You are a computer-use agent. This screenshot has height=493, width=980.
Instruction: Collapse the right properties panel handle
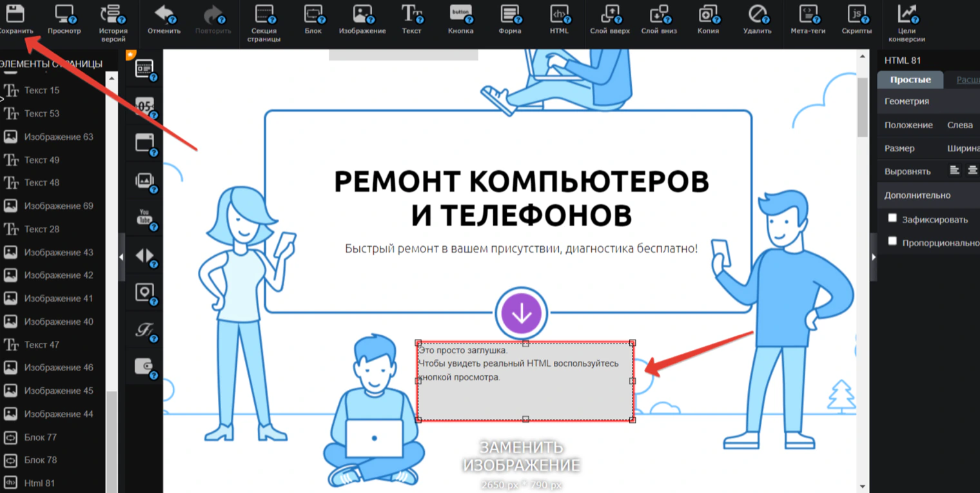pos(874,257)
